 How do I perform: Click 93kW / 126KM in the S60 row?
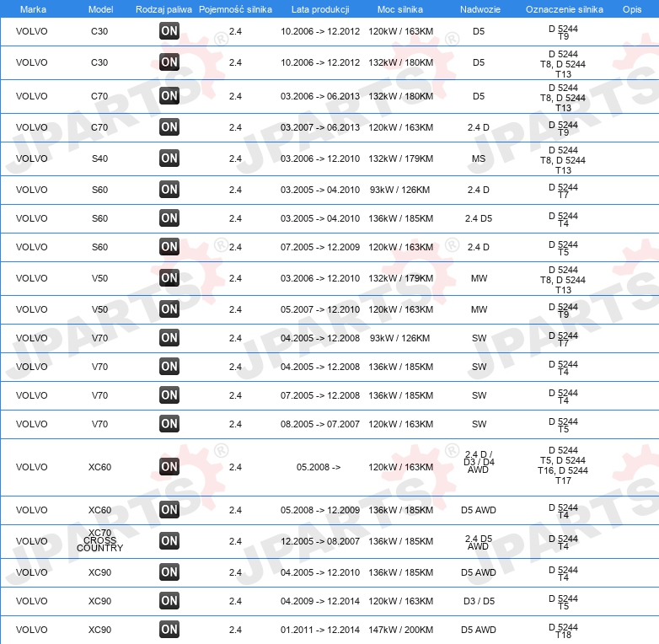coord(399,190)
